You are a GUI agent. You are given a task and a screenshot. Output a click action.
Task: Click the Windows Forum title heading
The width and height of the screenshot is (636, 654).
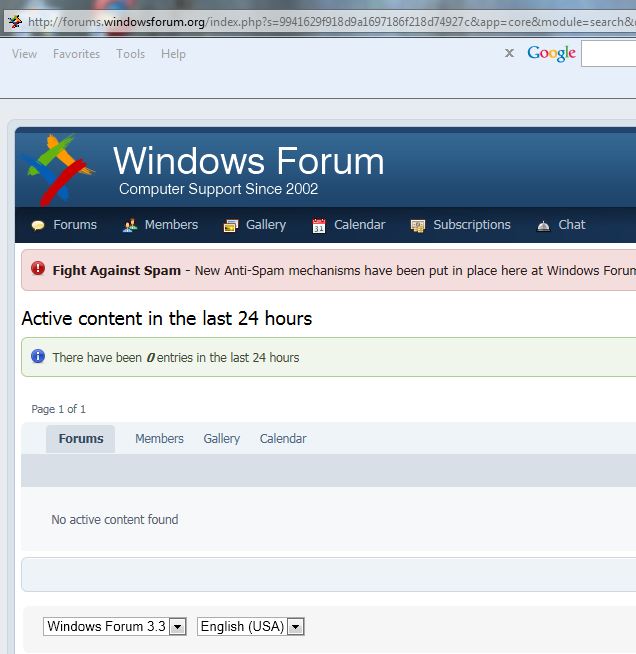tap(249, 161)
